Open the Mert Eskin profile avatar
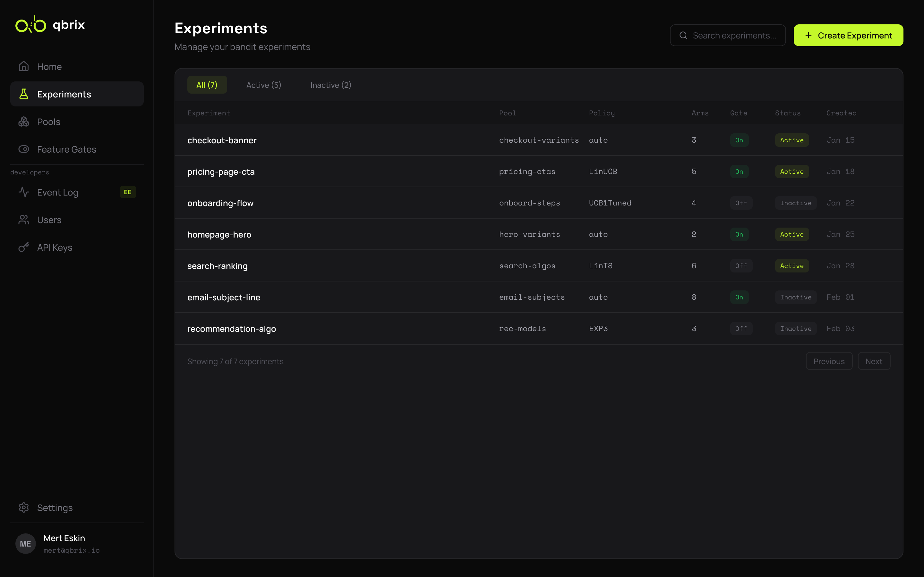 [x=26, y=543]
